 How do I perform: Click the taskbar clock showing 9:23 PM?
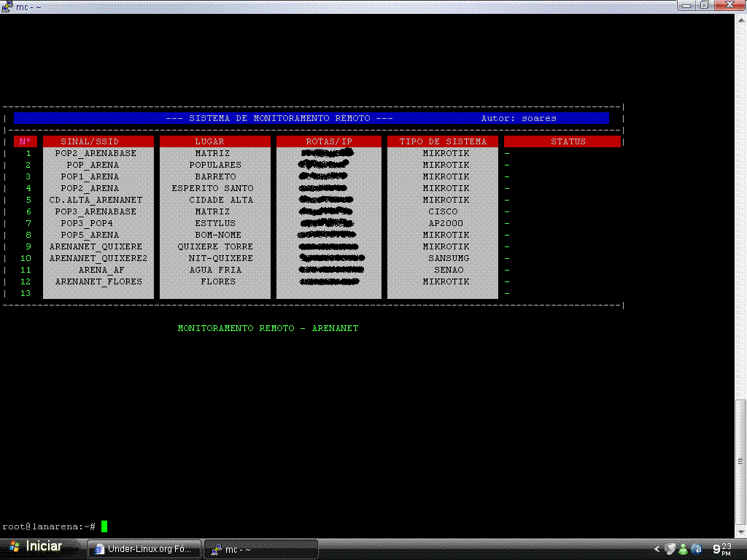point(722,549)
